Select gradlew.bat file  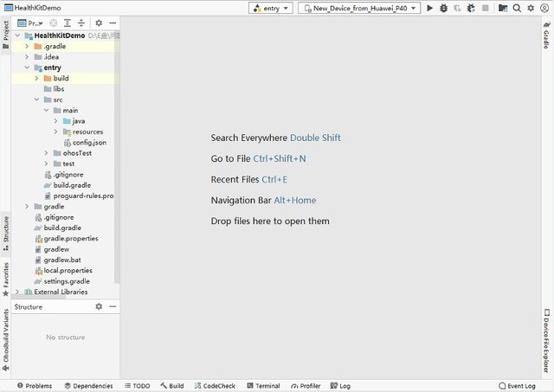point(58,260)
